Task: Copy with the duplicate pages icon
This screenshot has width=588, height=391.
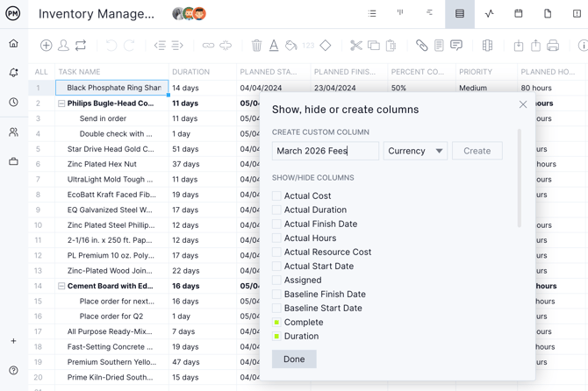Action: (374, 46)
